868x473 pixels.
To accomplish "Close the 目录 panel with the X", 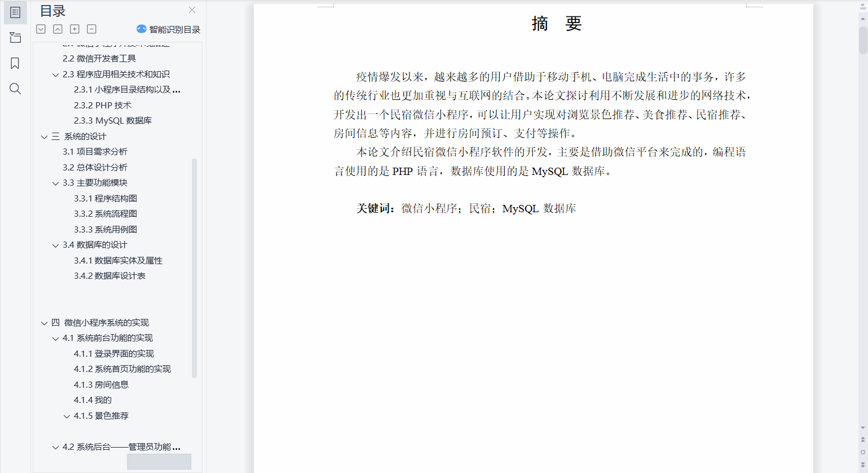I will 192,10.
